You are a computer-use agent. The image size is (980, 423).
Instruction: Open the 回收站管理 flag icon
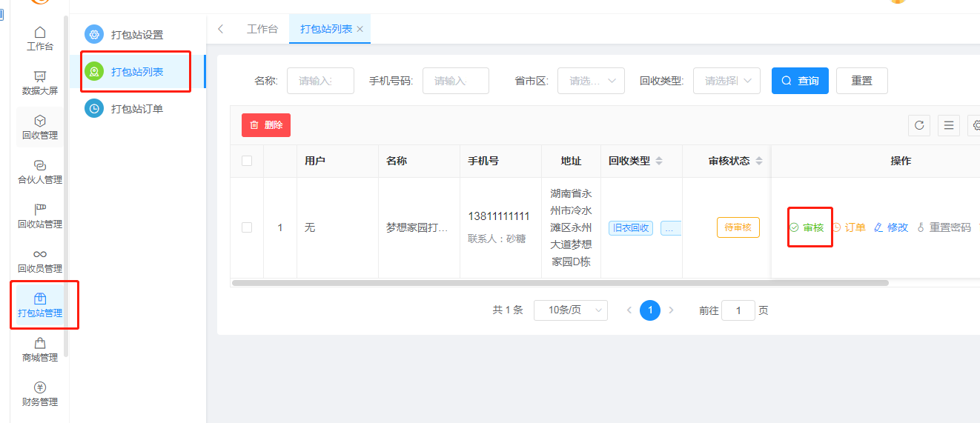click(40, 210)
